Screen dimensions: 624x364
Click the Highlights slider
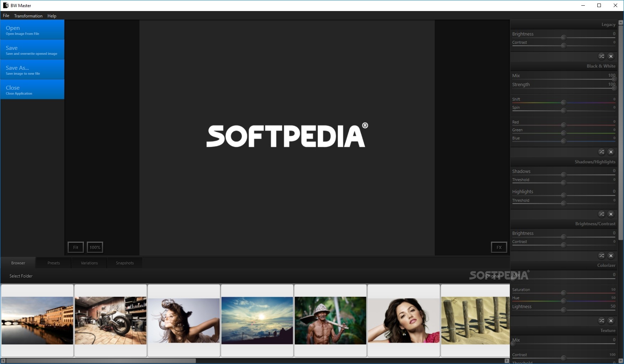[564, 195]
